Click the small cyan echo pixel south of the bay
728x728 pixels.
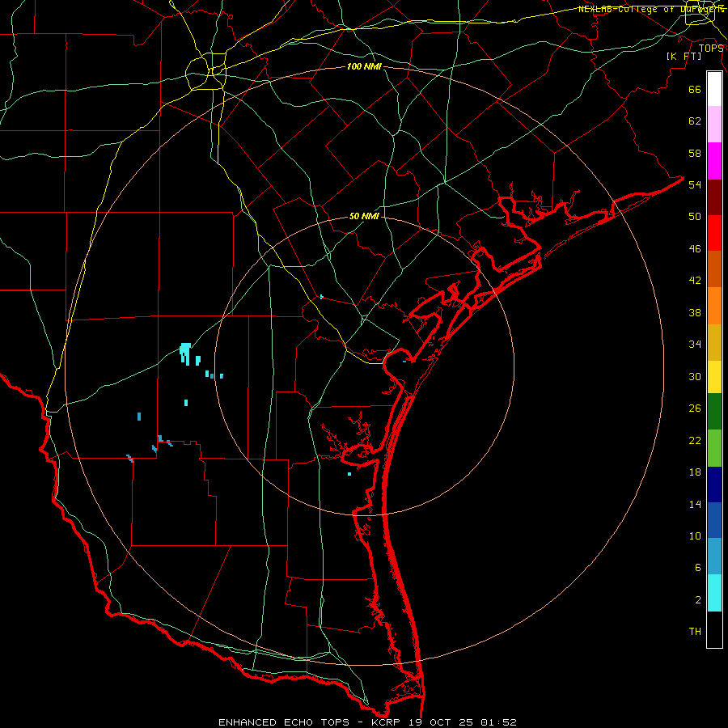click(x=349, y=474)
